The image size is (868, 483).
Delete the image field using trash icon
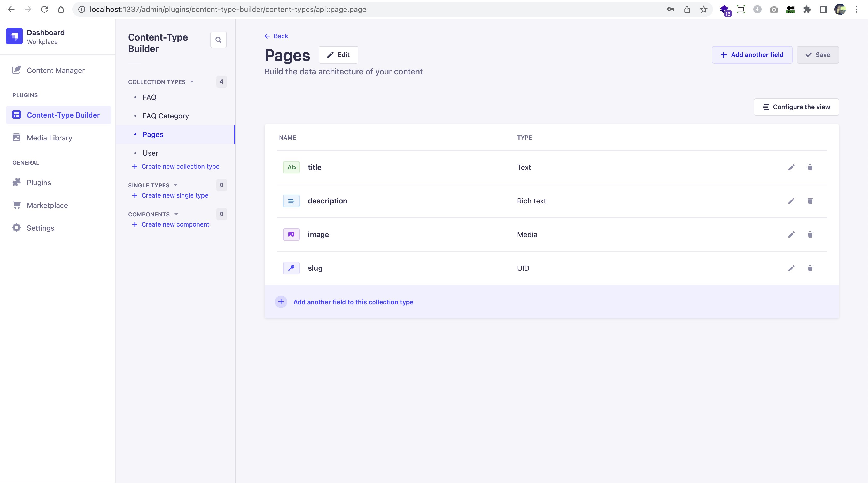point(810,235)
